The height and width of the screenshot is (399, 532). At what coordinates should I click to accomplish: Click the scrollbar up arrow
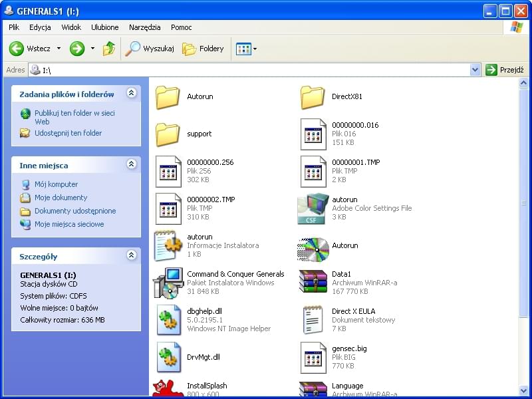point(523,82)
